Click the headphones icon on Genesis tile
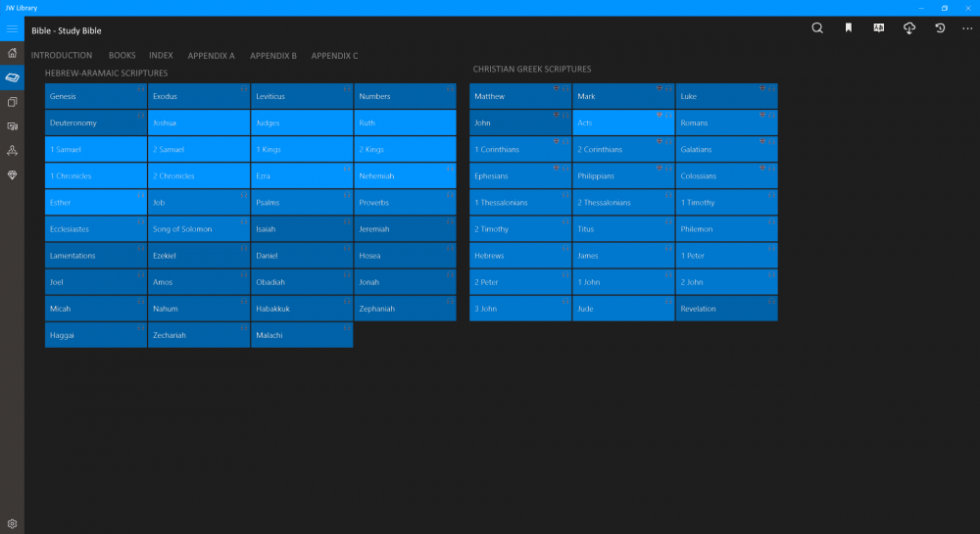Screen dimensions: 980x534 click(x=140, y=89)
